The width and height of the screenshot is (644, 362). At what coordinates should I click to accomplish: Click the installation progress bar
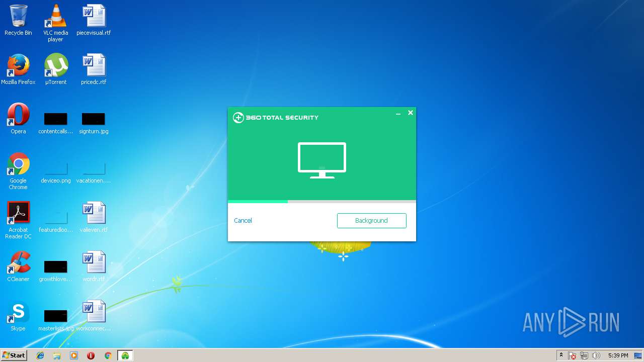point(322,202)
